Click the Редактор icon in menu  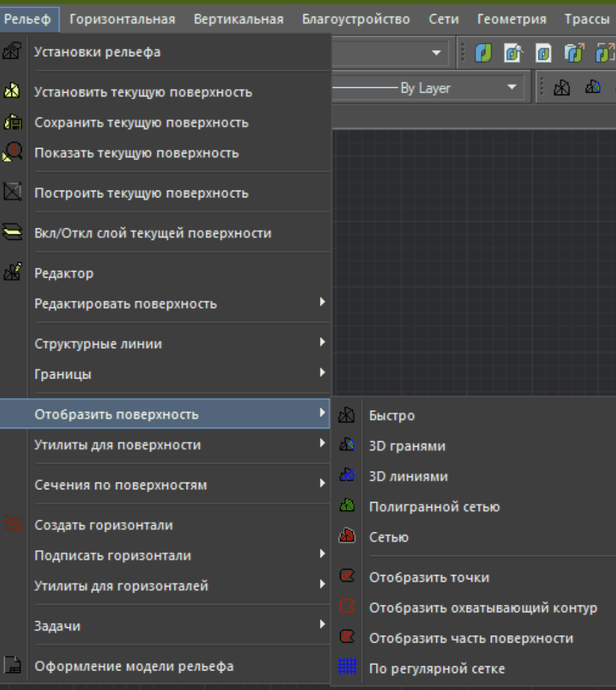click(12, 273)
